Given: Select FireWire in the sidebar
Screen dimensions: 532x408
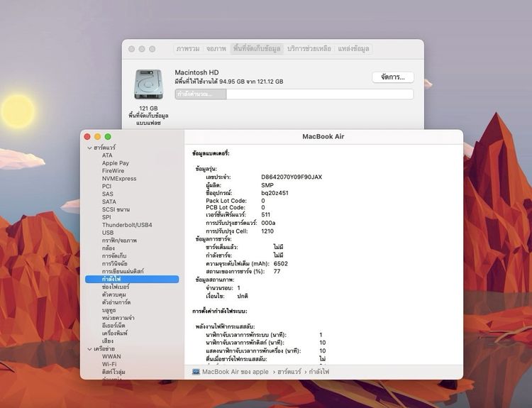Looking at the screenshot, I should click(x=113, y=171).
